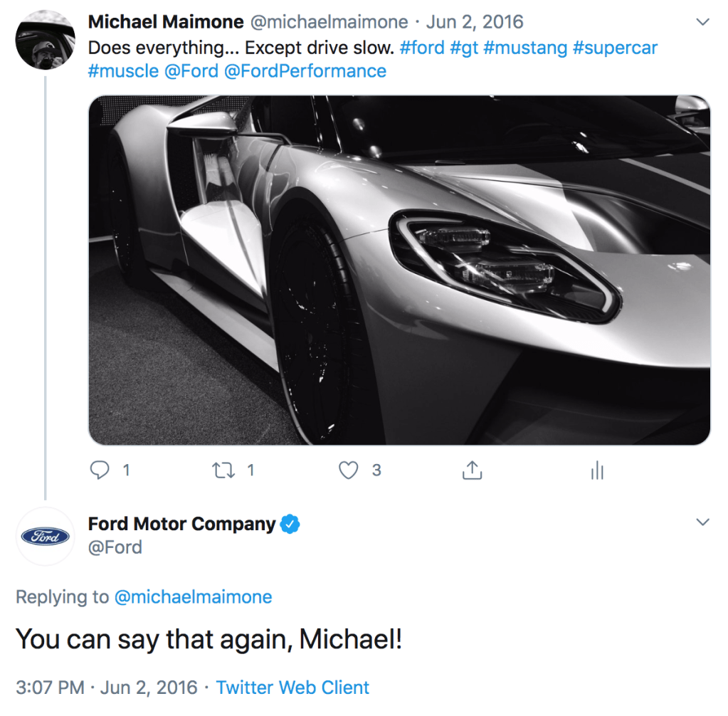The width and height of the screenshot is (728, 716).
Task: Select the #muscle hashtag link
Action: click(123, 71)
